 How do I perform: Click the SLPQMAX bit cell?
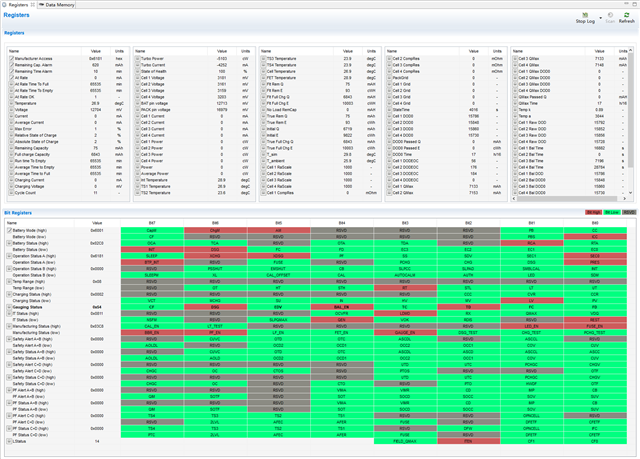point(278,320)
